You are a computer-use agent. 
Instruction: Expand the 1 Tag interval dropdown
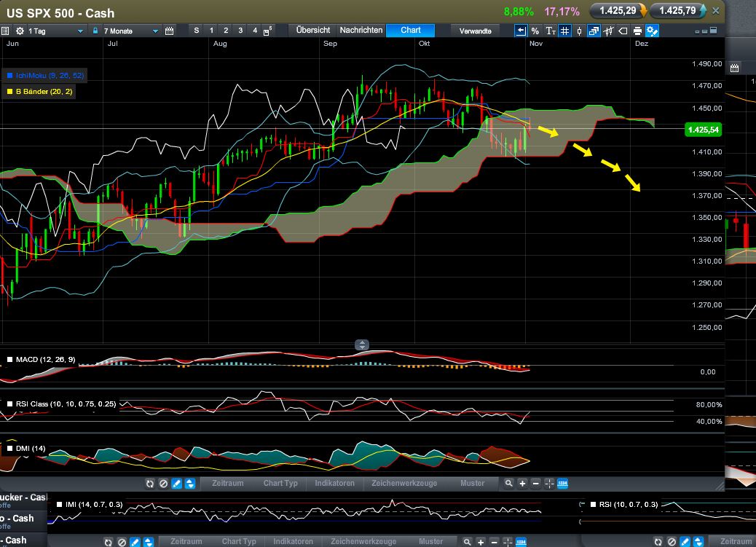coord(80,31)
